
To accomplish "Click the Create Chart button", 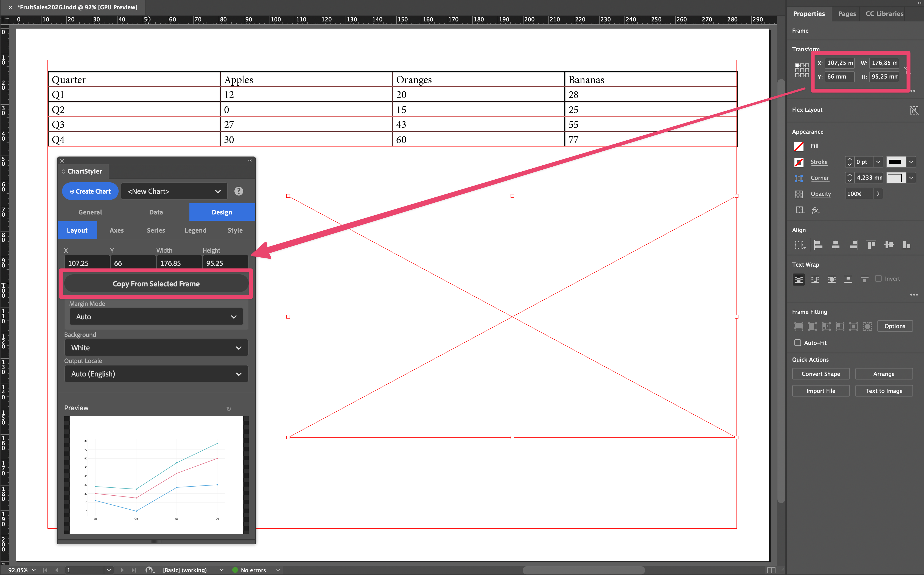I will point(90,191).
